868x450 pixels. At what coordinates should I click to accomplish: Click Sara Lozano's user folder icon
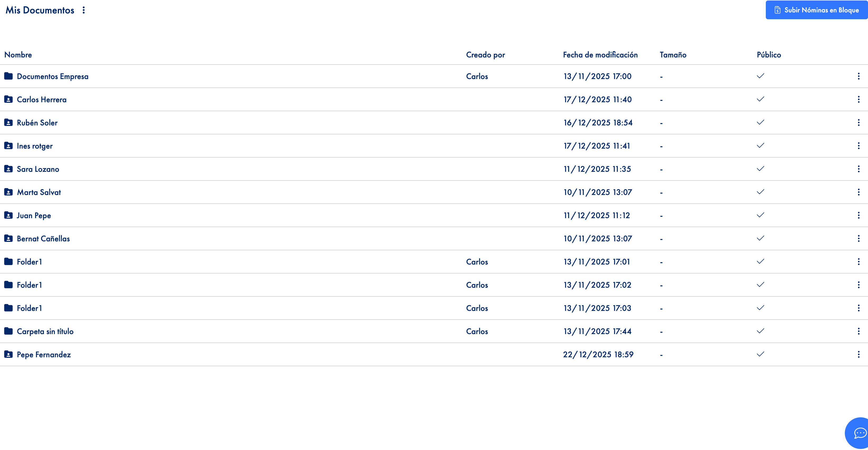click(8, 169)
